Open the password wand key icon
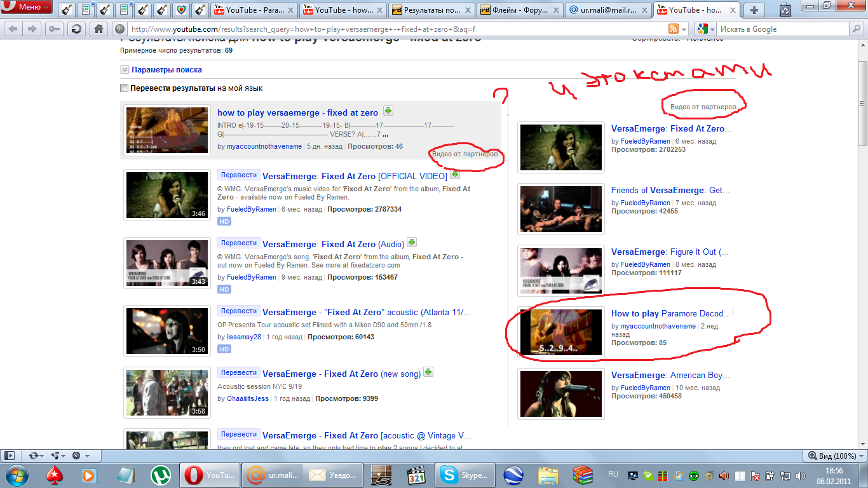Image resolution: width=868 pixels, height=488 pixels. coord(54,29)
